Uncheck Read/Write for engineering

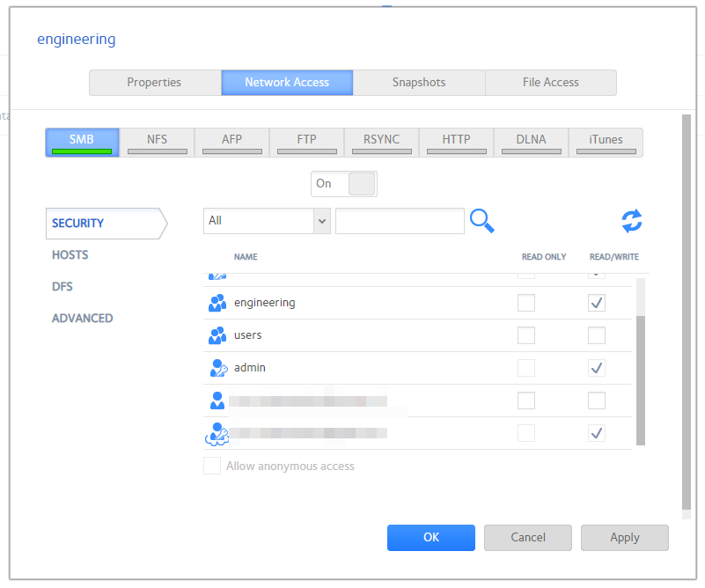tap(596, 303)
